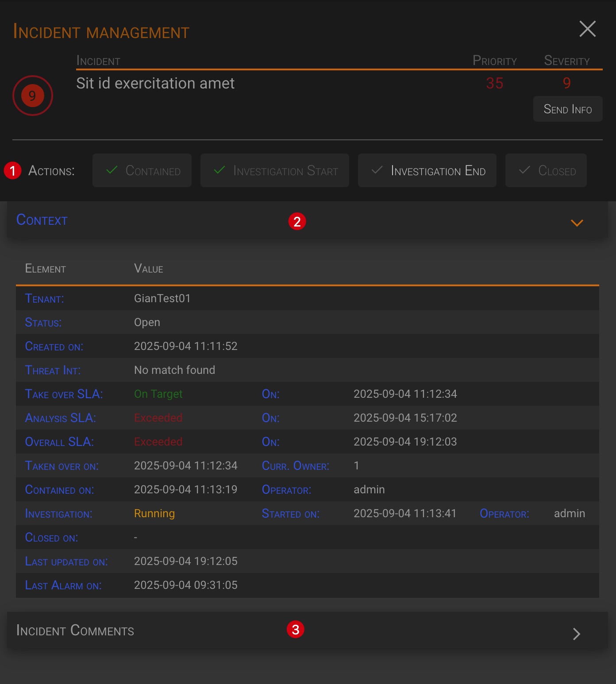Screen dimensions: 616x684
Task: Click the Running investigation status
Action: coord(154,514)
